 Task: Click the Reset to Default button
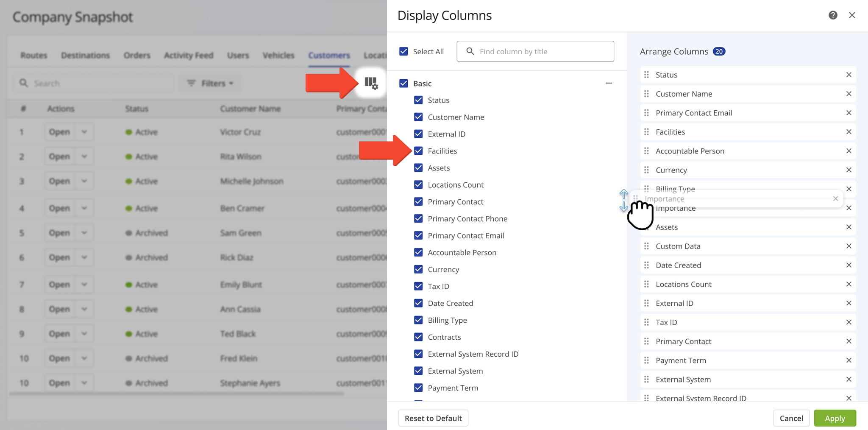[433, 418]
